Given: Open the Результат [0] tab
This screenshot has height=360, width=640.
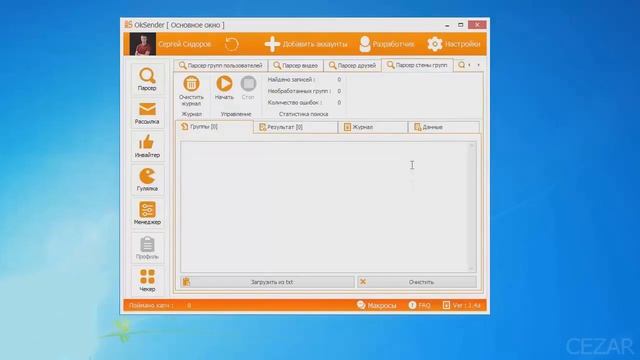Looking at the screenshot, I should click(x=296, y=127).
